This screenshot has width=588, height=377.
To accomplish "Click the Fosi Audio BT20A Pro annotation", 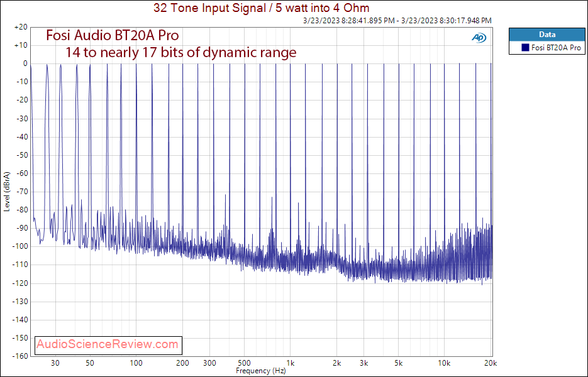I will click(x=113, y=35).
